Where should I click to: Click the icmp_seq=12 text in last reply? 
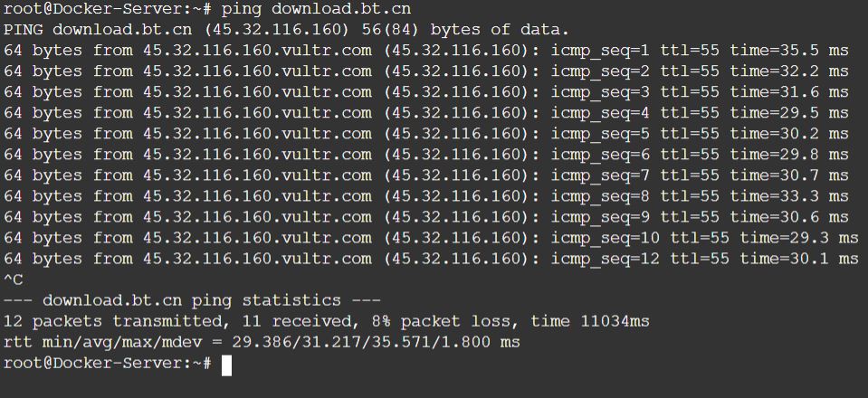[x=606, y=259]
